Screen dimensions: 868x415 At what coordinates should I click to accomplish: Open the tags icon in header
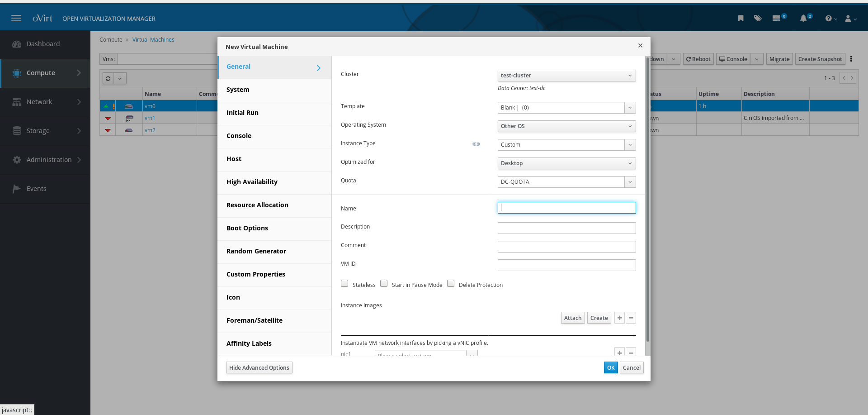click(758, 19)
